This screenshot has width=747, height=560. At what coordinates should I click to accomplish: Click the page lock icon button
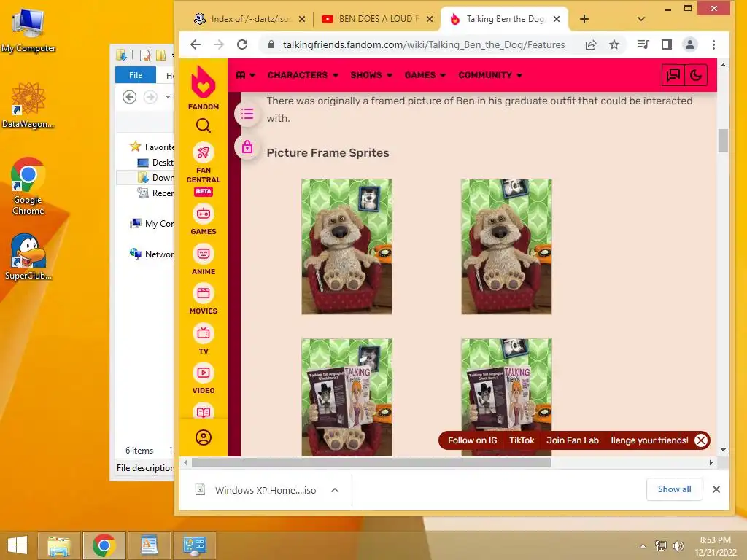pyautogui.click(x=247, y=147)
